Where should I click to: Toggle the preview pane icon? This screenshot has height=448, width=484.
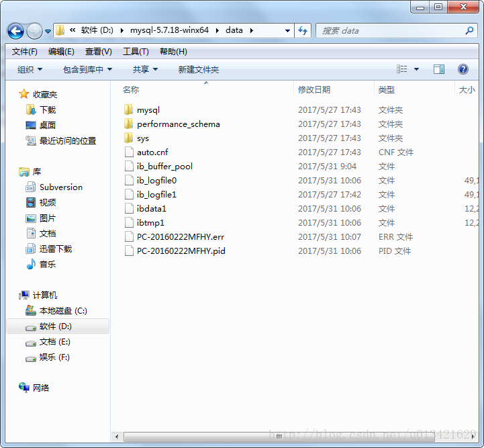[x=439, y=69]
